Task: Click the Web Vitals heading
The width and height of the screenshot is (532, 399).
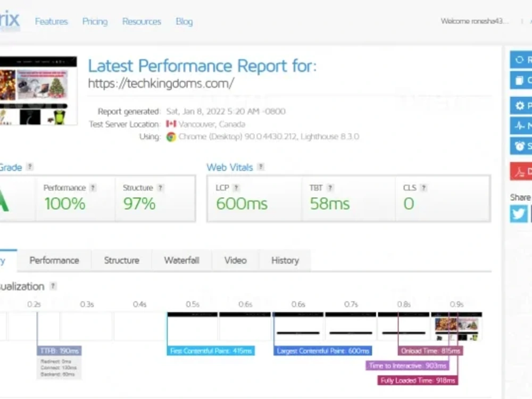Action: click(230, 167)
